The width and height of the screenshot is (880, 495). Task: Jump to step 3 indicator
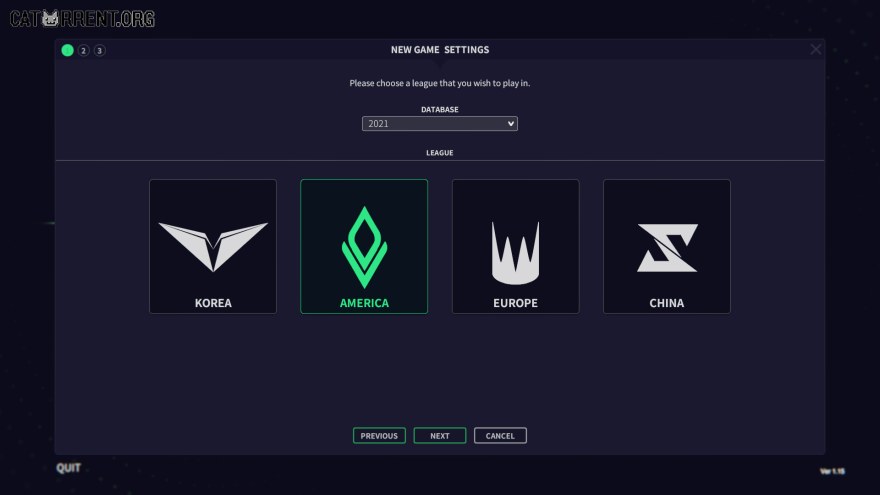coord(99,51)
